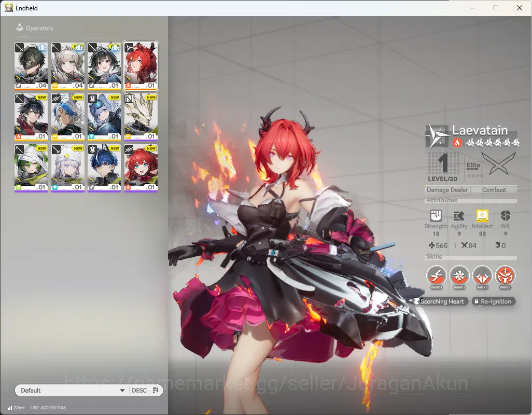Click the dropdown arrow next to Default
Image resolution: width=532 pixels, height=415 pixels.
pos(122,391)
